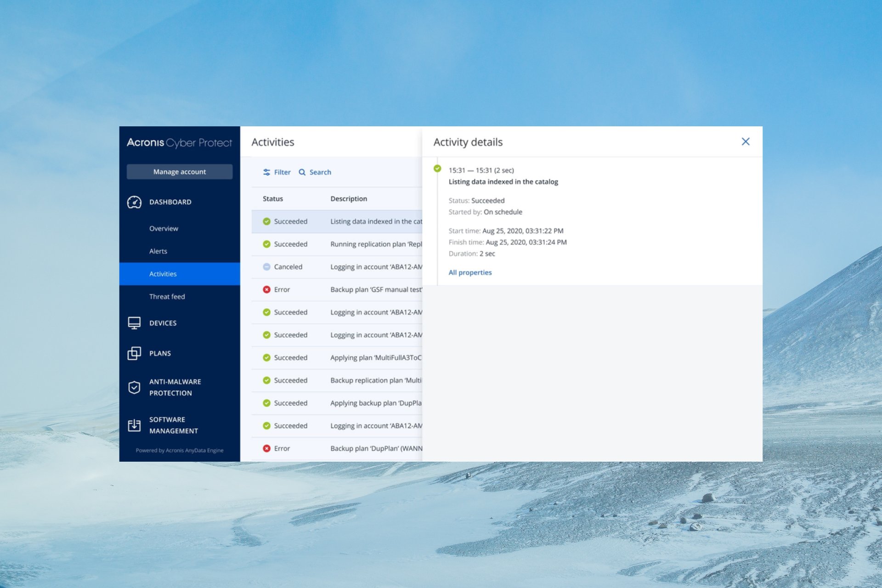Click 'Started by: On schedule' text
Image resolution: width=882 pixels, height=588 pixels.
pyautogui.click(x=485, y=212)
